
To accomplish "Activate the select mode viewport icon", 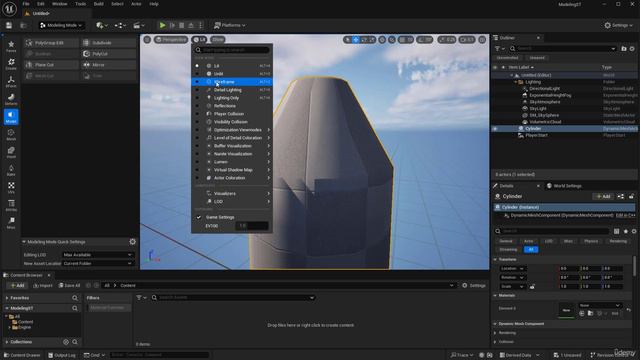I will (x=347, y=40).
